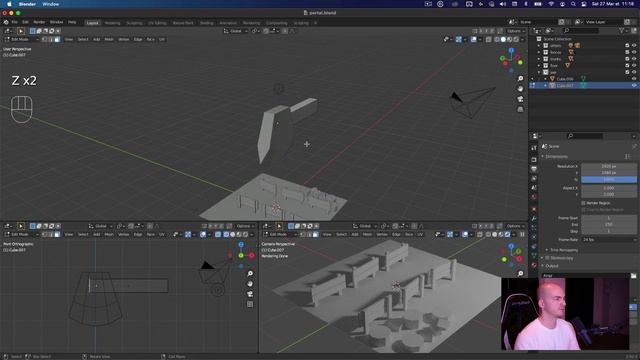The height and width of the screenshot is (360, 640).
Task: Click the Frame Start field
Action: [x=609, y=218]
